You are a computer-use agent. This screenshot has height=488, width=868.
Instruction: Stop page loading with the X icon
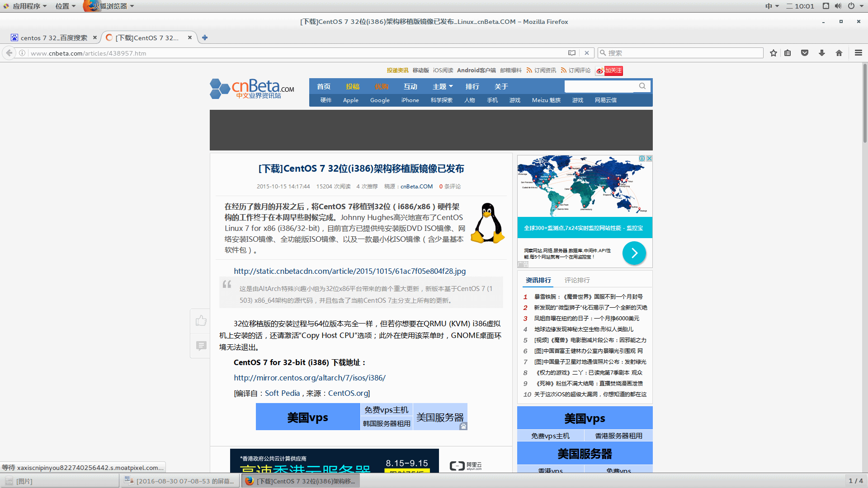[x=587, y=53]
